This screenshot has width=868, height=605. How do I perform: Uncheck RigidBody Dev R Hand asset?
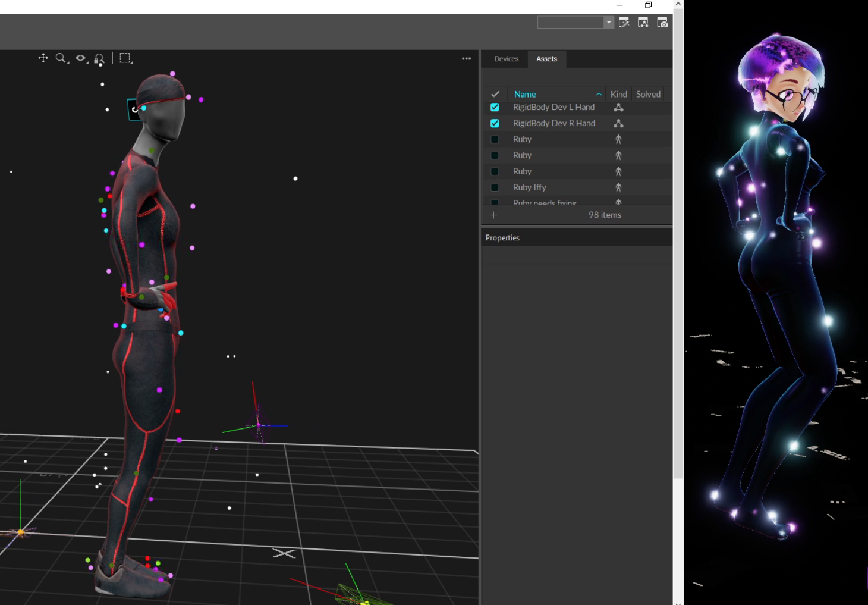(495, 123)
